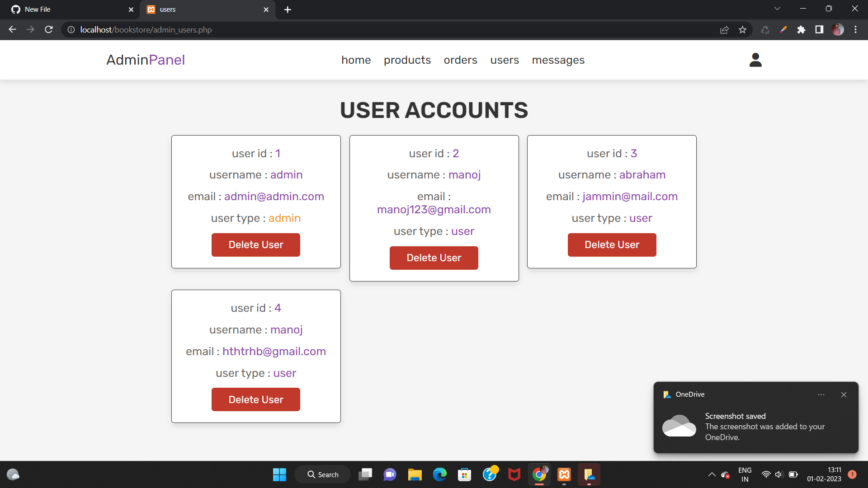Image resolution: width=868 pixels, height=488 pixels.
Task: Click the AdminPanel logo link
Action: pyautogui.click(x=145, y=60)
